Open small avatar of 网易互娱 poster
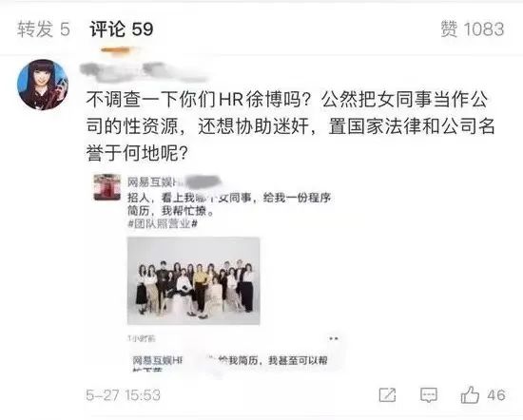 [107, 187]
